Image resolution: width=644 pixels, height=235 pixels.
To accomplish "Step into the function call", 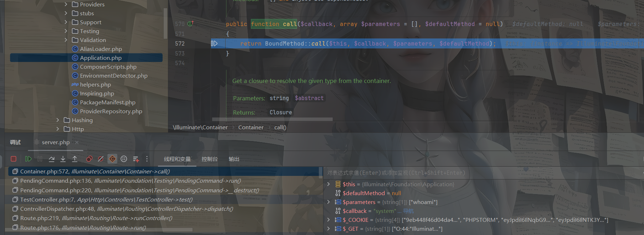I will point(63,159).
